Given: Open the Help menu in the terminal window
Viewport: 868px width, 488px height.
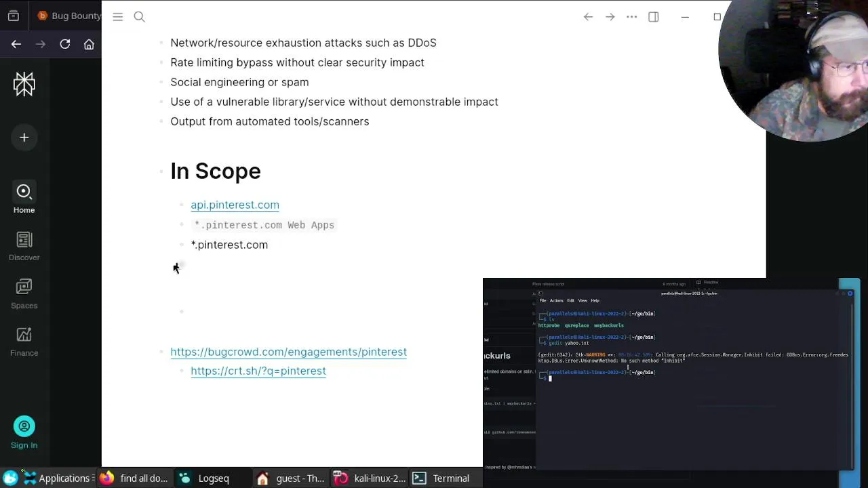Looking at the screenshot, I should click(595, 300).
